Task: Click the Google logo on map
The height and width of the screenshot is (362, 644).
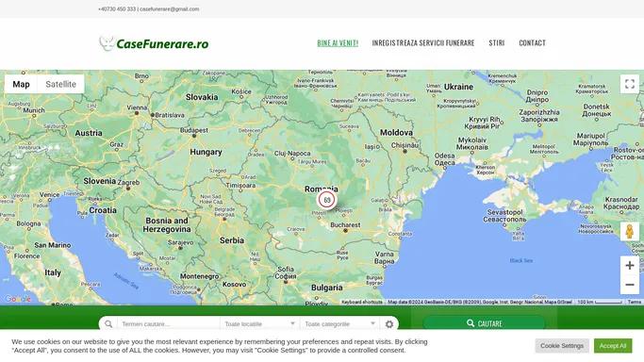Action: click(18, 299)
